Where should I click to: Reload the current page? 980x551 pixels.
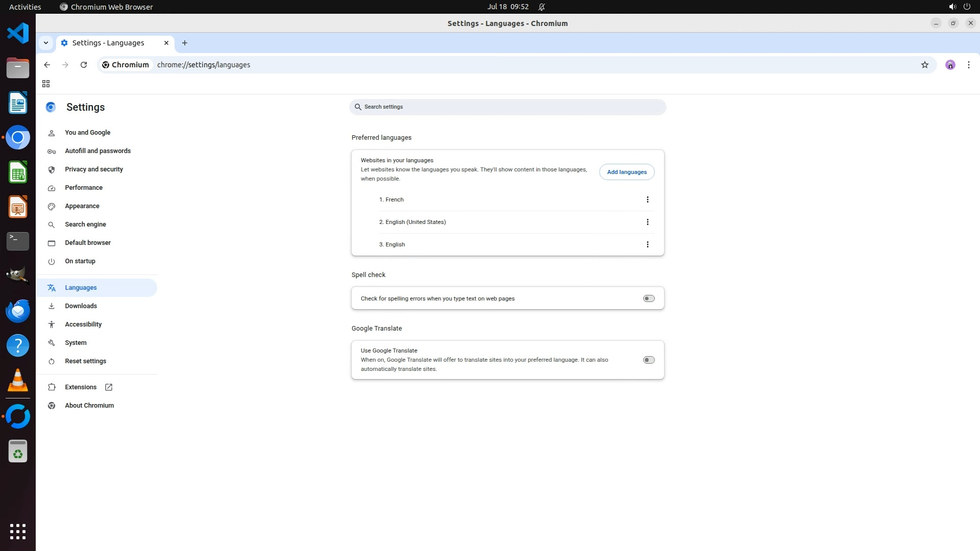click(x=84, y=65)
